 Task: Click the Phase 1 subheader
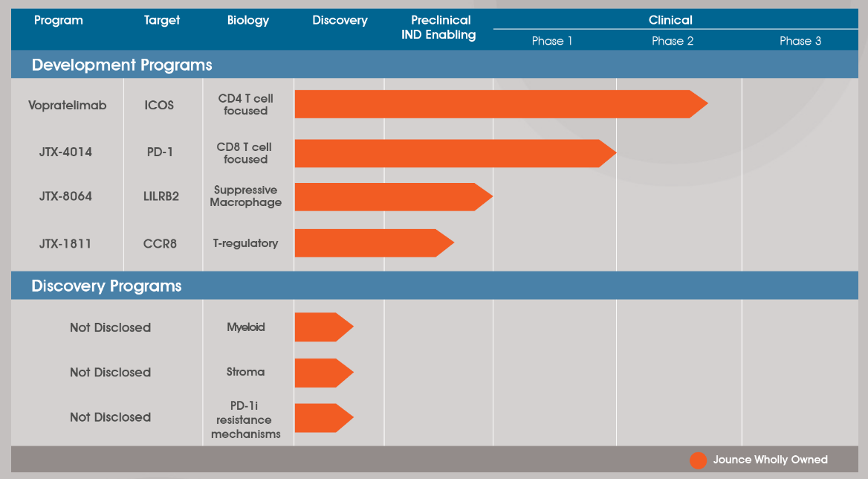[552, 41]
